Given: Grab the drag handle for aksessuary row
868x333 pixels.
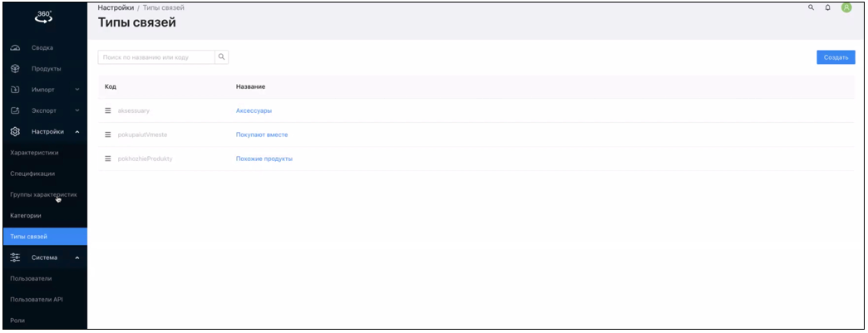Looking at the screenshot, I should point(108,110).
